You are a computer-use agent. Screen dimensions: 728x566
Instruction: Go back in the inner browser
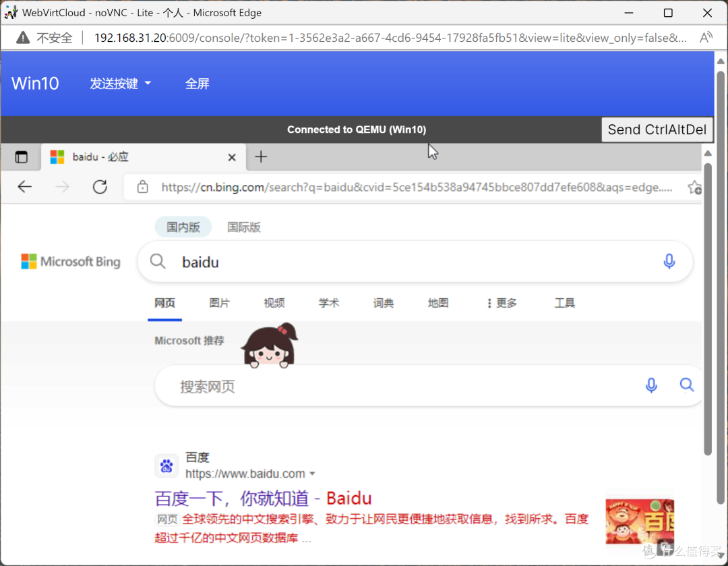coord(25,187)
